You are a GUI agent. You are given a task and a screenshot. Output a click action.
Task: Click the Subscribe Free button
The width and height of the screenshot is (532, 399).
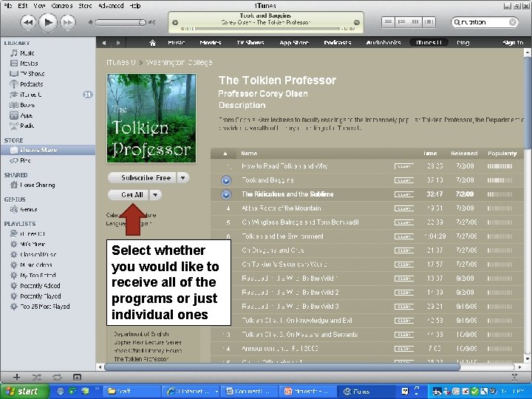click(x=143, y=178)
